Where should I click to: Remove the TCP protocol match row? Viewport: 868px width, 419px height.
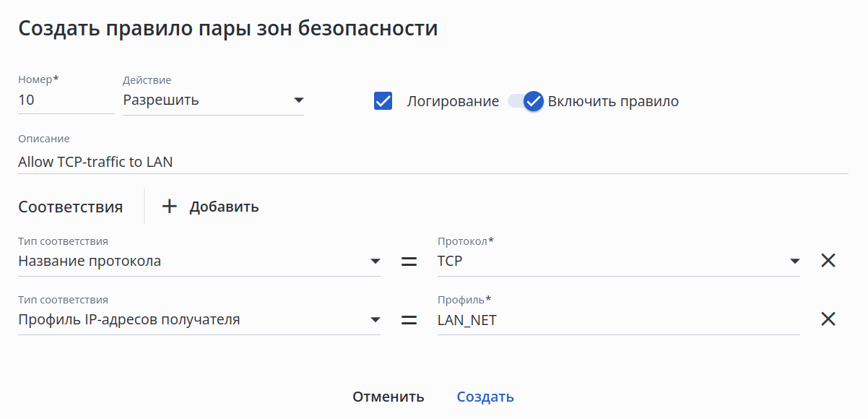(x=828, y=261)
